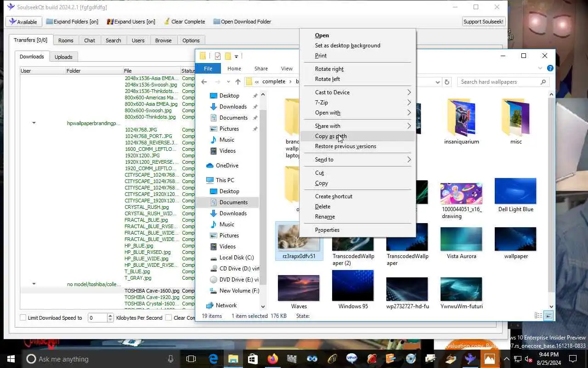
Task: Select OneDrive in the navigation pane
Action: coord(223,166)
